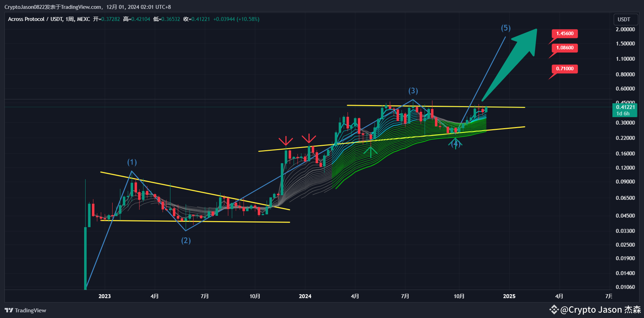
Task: Click the 0.01400 price axis label
Action: (x=625, y=273)
